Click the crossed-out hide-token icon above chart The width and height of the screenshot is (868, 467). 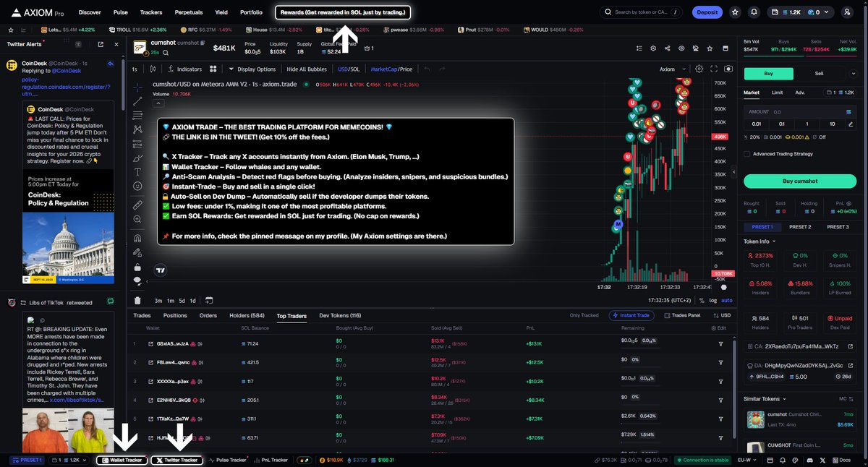[695, 48]
